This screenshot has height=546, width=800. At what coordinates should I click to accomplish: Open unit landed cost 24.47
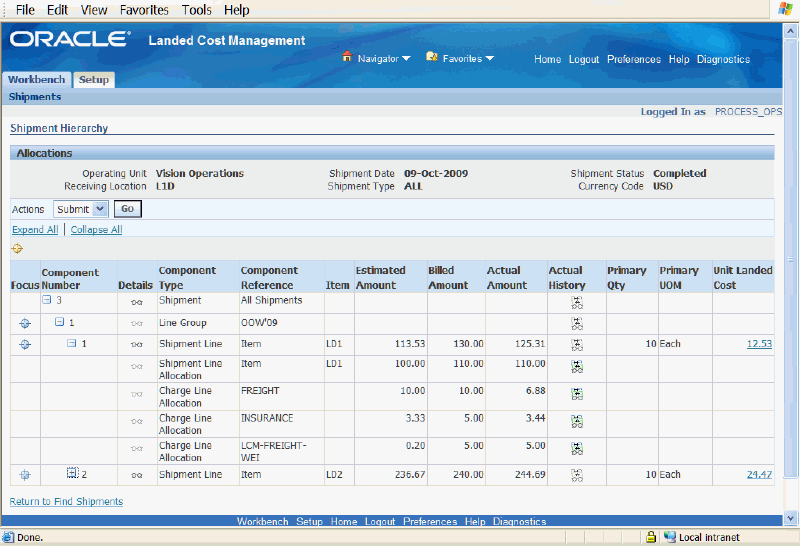759,475
